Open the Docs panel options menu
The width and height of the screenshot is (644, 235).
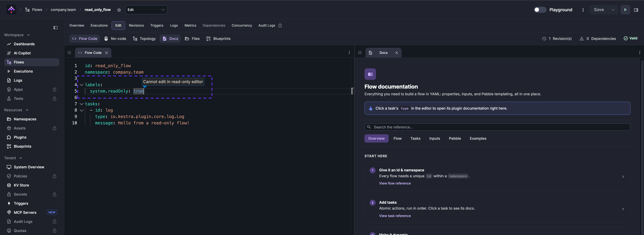(639, 53)
